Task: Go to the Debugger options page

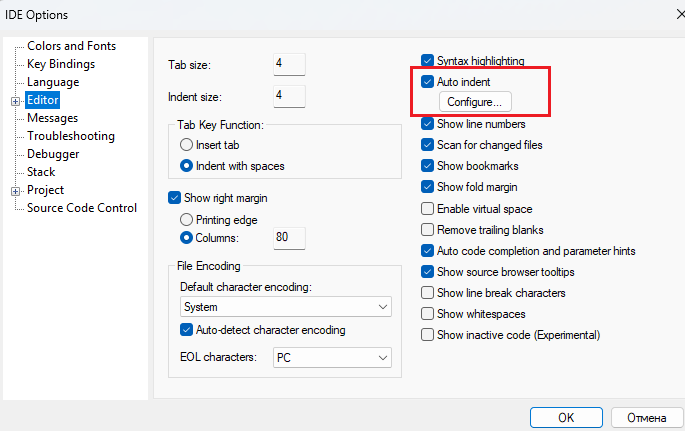Action: pos(53,154)
